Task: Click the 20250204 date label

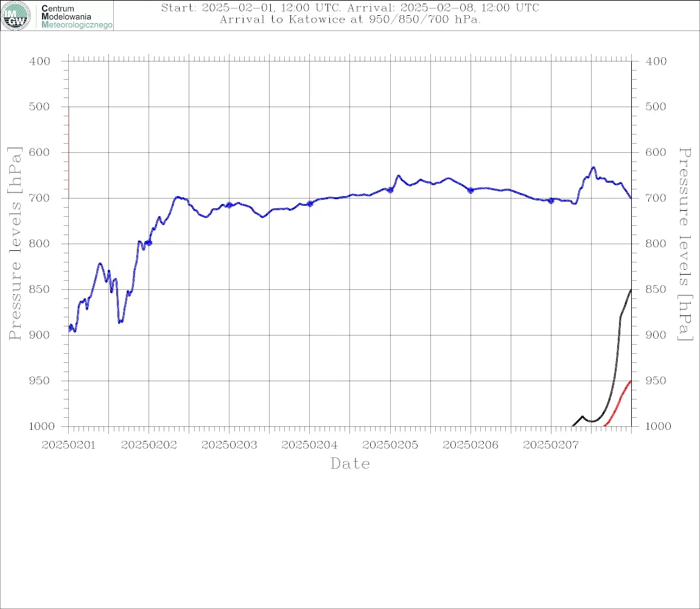Action: pos(309,445)
